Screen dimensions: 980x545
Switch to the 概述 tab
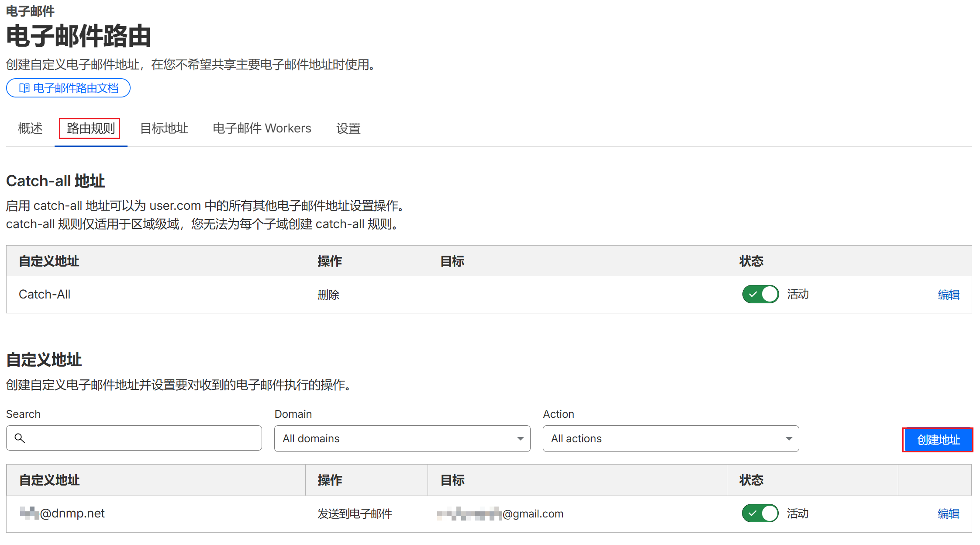click(30, 128)
